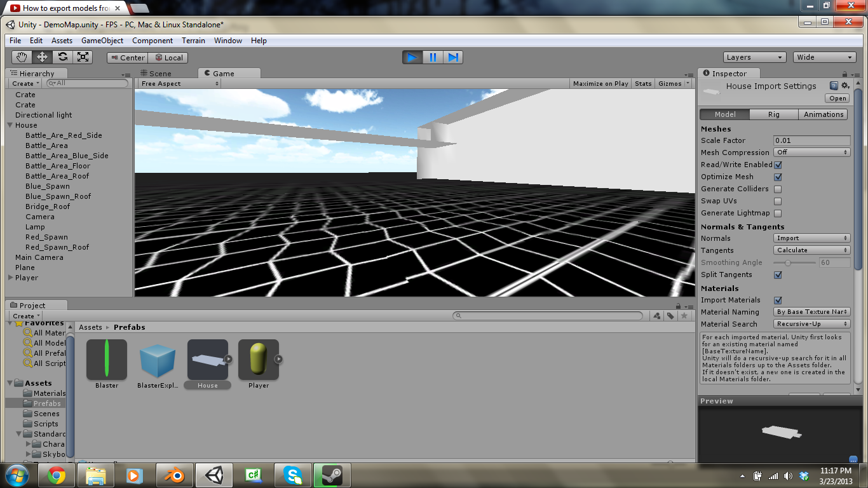Toggle the Split Tangents checkbox

click(778, 274)
